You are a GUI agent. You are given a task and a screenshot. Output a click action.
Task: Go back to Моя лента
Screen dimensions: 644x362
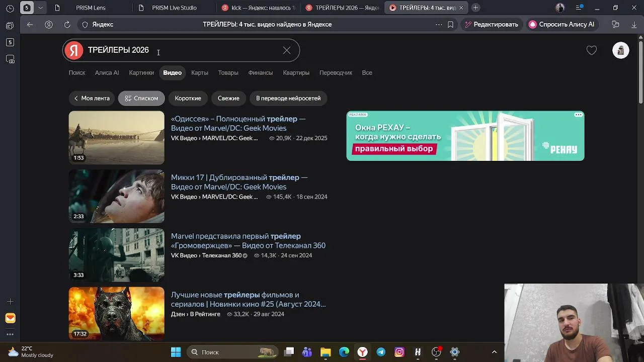pos(92,98)
